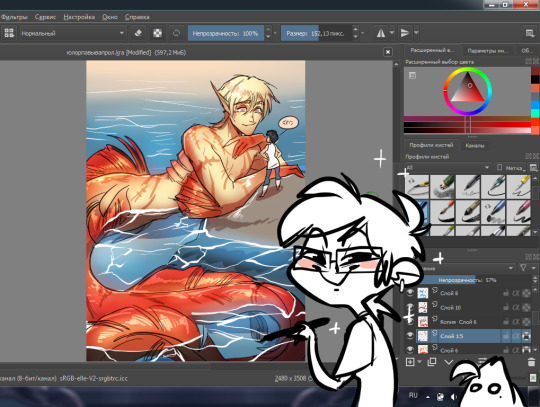Open the Сервис menu

[45, 17]
